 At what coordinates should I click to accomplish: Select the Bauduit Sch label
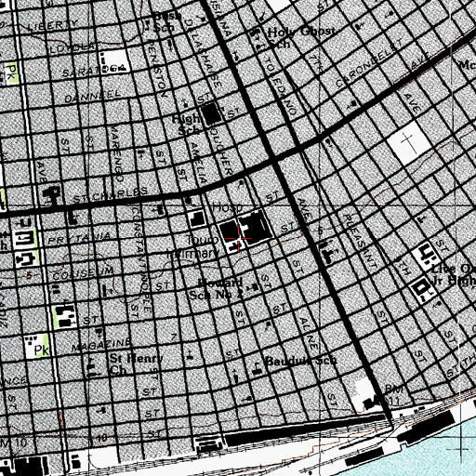point(301,361)
